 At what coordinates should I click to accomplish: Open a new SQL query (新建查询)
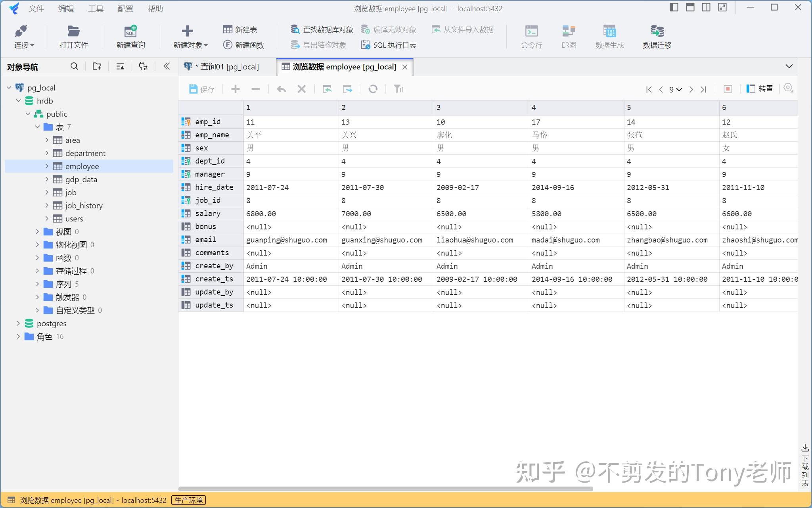pos(130,36)
